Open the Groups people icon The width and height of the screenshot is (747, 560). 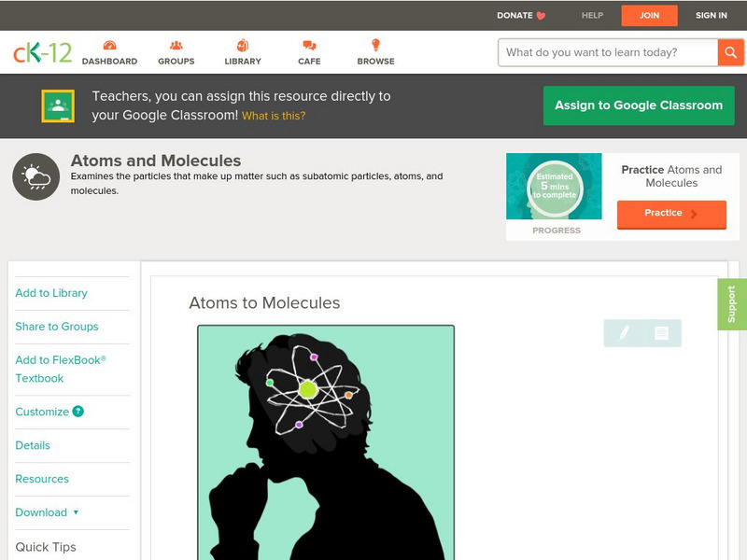click(x=176, y=46)
